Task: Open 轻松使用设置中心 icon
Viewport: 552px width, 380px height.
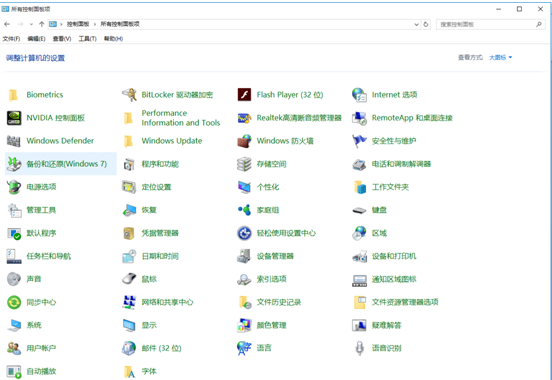Action: (244, 233)
